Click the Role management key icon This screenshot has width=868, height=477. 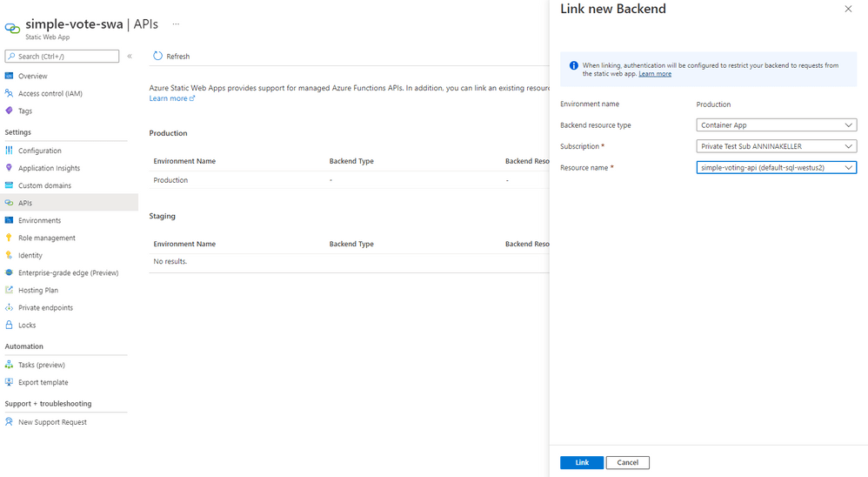point(9,238)
